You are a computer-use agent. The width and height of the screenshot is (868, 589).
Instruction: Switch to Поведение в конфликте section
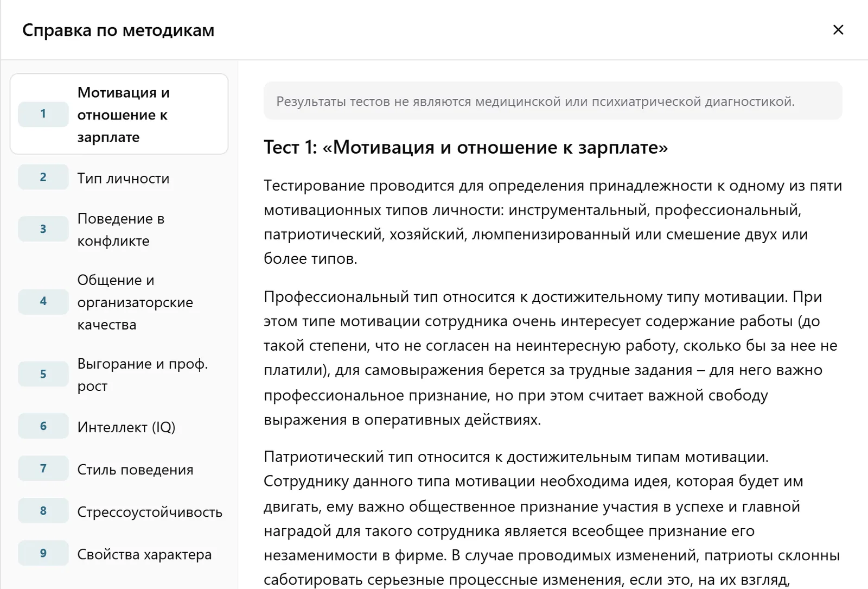119,229
